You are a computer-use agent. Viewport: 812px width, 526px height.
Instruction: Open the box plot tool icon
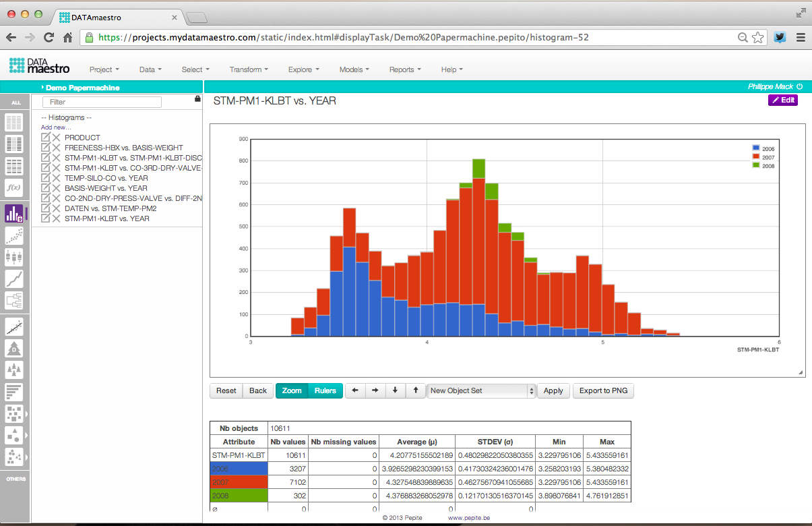coord(14,257)
